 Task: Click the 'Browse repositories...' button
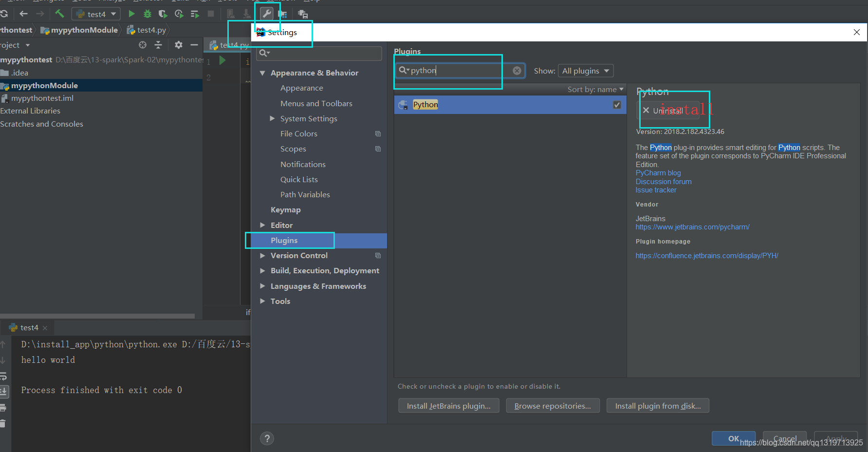[553, 405]
